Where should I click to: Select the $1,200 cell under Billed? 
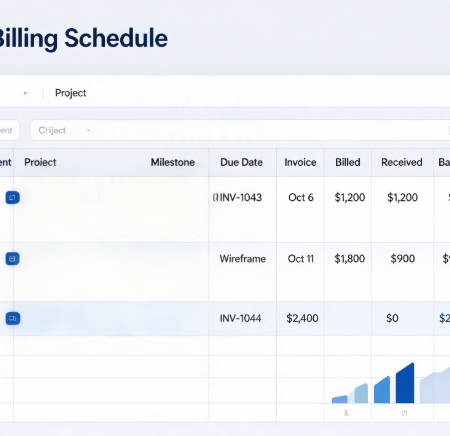pos(350,197)
